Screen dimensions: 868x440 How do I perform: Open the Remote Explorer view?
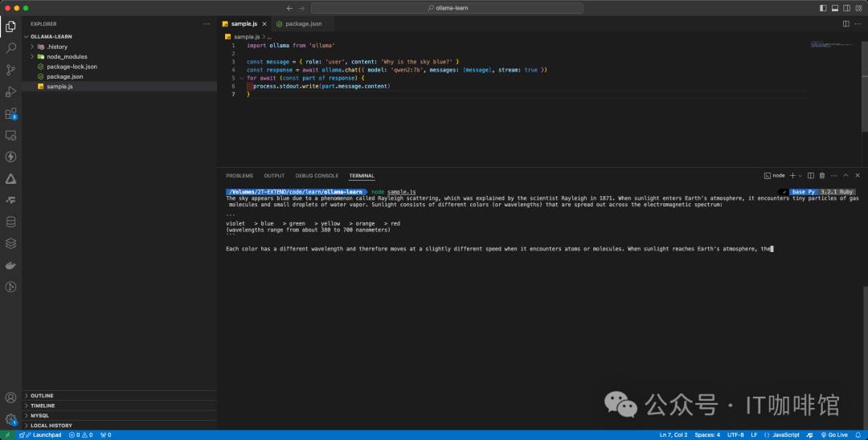[10, 136]
